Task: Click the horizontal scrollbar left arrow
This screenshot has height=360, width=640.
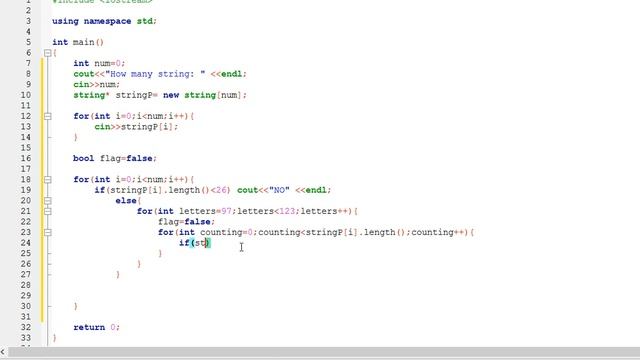Action: click(3, 351)
